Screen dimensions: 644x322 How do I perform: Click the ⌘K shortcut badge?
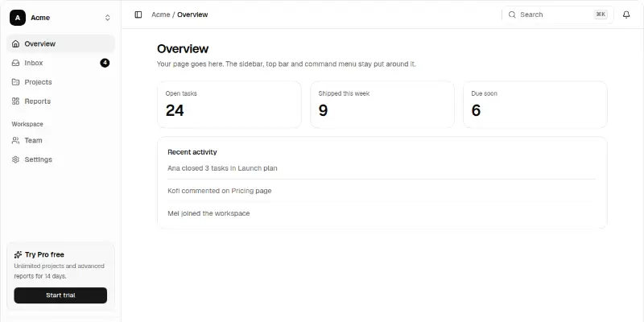601,14
